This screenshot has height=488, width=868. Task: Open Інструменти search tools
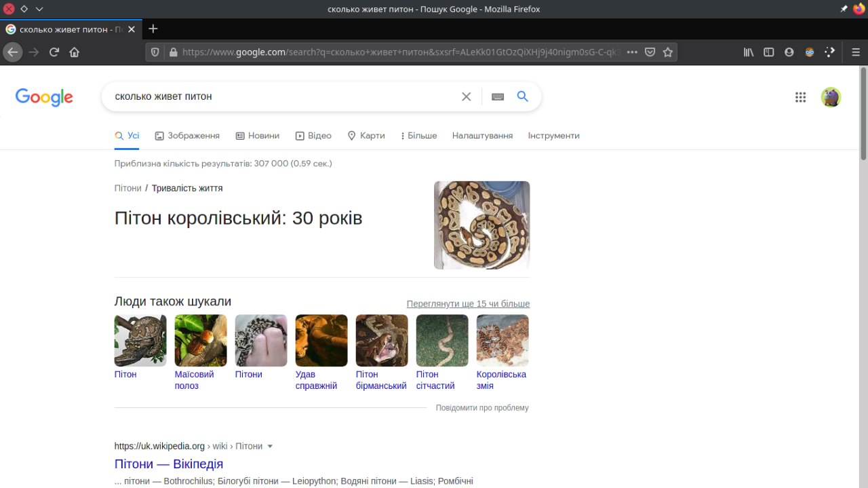[553, 136]
